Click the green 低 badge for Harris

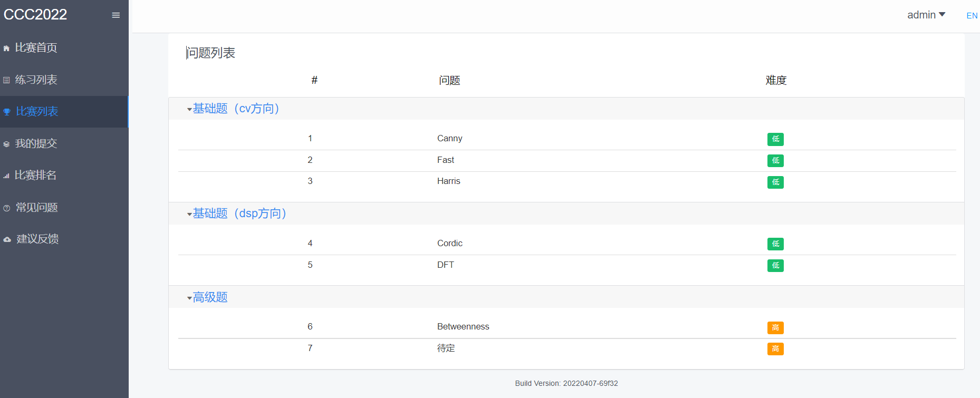point(775,182)
